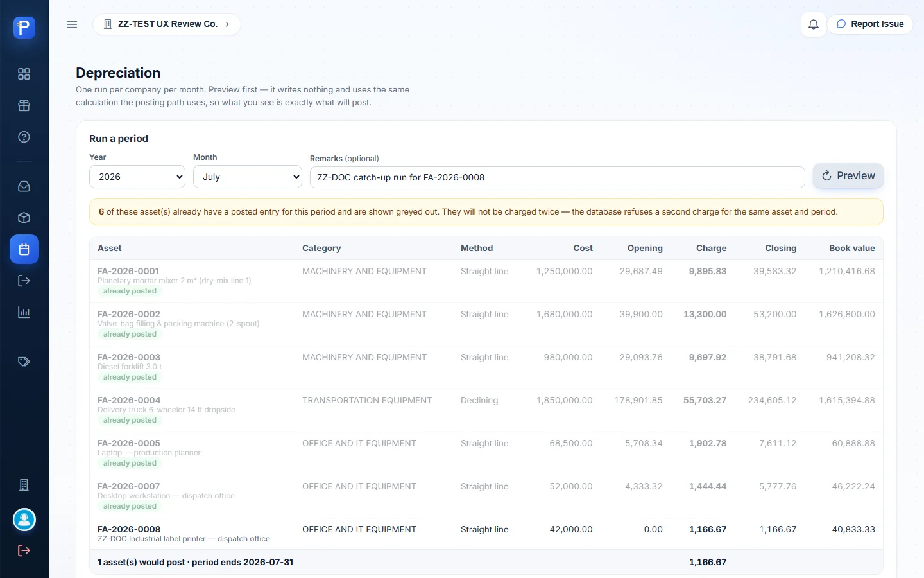Image resolution: width=924 pixels, height=578 pixels.
Task: Click the Preview button
Action: coord(848,176)
